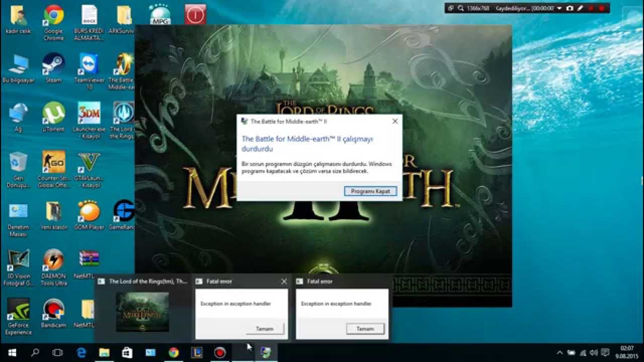The width and height of the screenshot is (644, 362).
Task: Expand the Bandicam recording bar dropdown arrow
Action: pos(559,8)
